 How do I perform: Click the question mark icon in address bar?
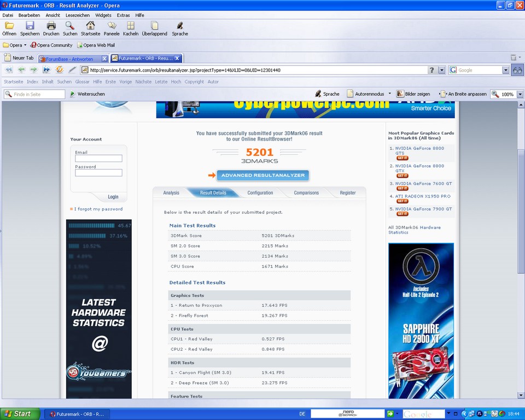431,70
